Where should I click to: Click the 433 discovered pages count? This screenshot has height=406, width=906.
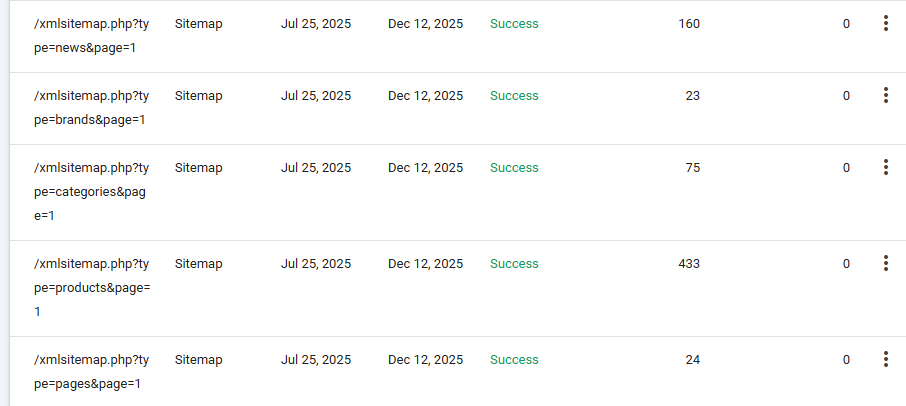click(x=689, y=264)
